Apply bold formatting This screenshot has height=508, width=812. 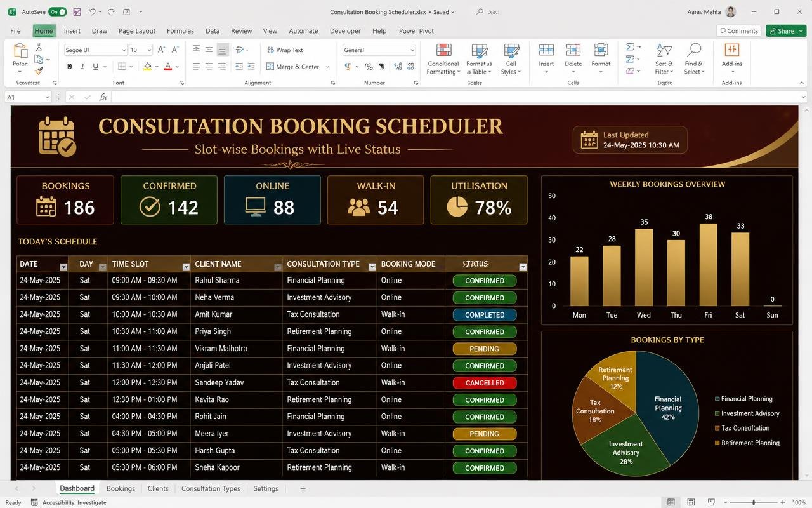click(69, 67)
